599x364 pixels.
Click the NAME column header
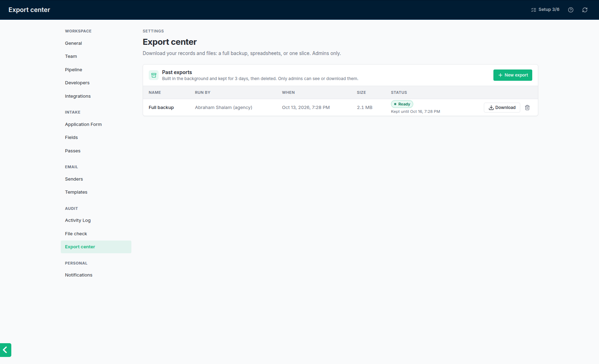pyautogui.click(x=155, y=92)
